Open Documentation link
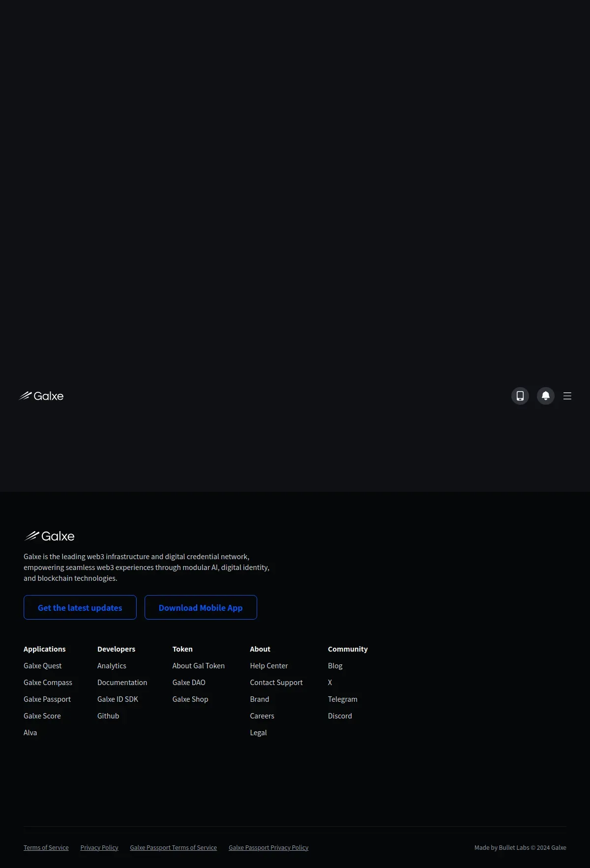This screenshot has width=590, height=868. [122, 683]
